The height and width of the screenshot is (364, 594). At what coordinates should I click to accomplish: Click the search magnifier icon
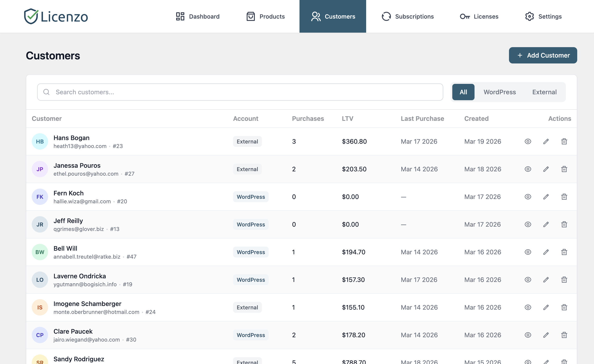[x=46, y=92]
